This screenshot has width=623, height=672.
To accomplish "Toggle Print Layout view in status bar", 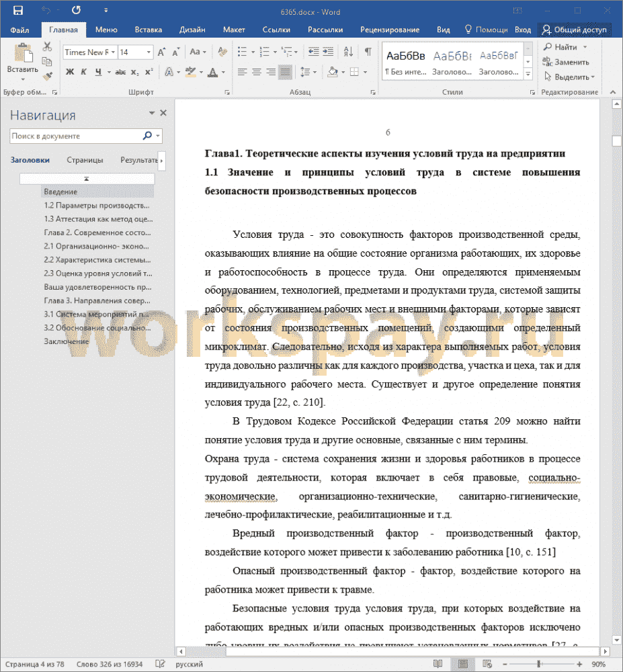I will 463,664.
